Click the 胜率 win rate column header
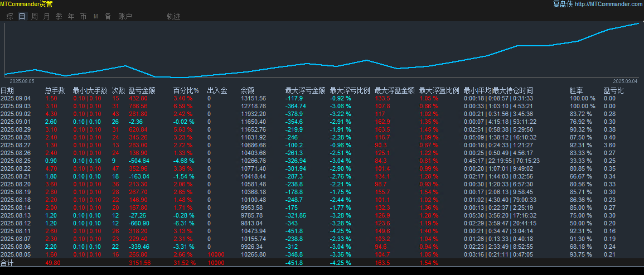Viewport: 644px width, 275px height. click(576, 90)
